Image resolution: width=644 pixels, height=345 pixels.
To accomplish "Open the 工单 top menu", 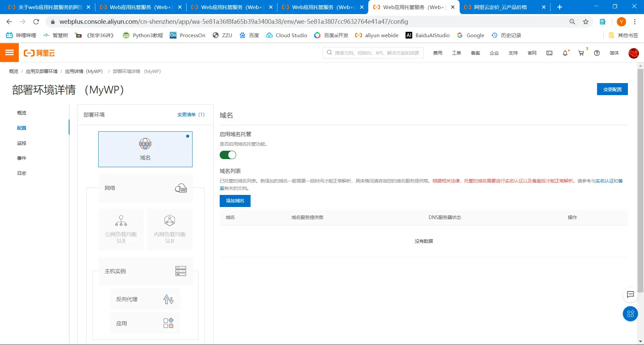I will (457, 53).
